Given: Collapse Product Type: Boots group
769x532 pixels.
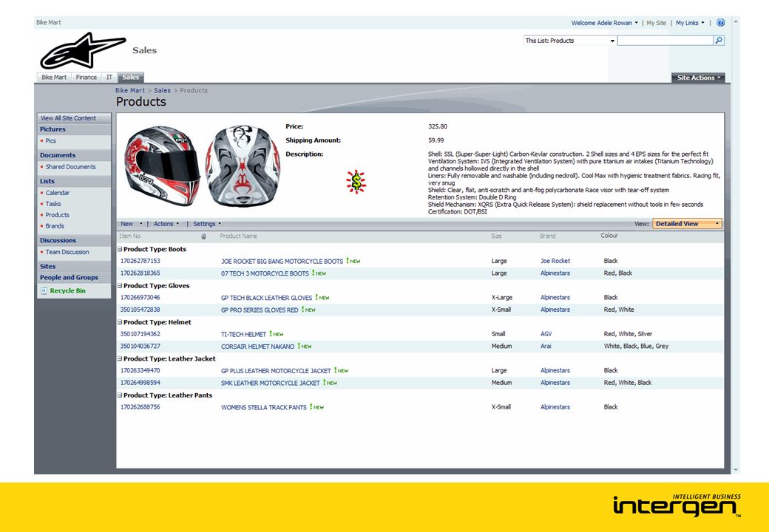Looking at the screenshot, I should click(x=120, y=249).
